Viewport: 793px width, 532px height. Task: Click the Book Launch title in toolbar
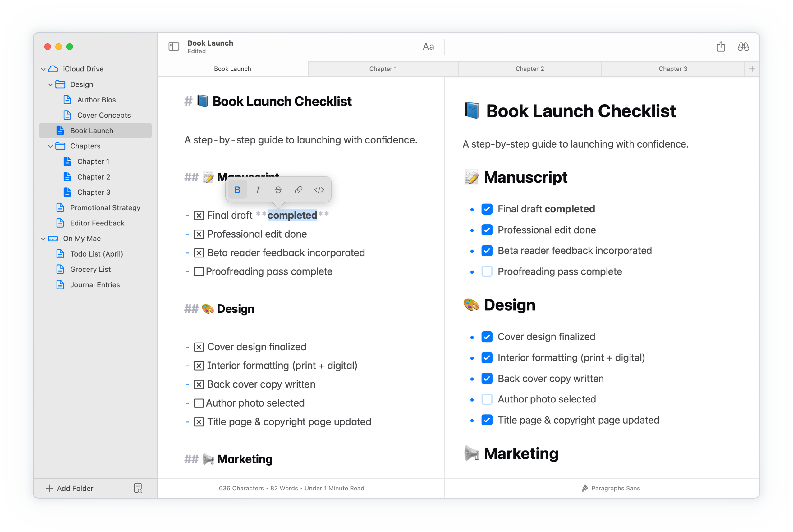coord(210,43)
